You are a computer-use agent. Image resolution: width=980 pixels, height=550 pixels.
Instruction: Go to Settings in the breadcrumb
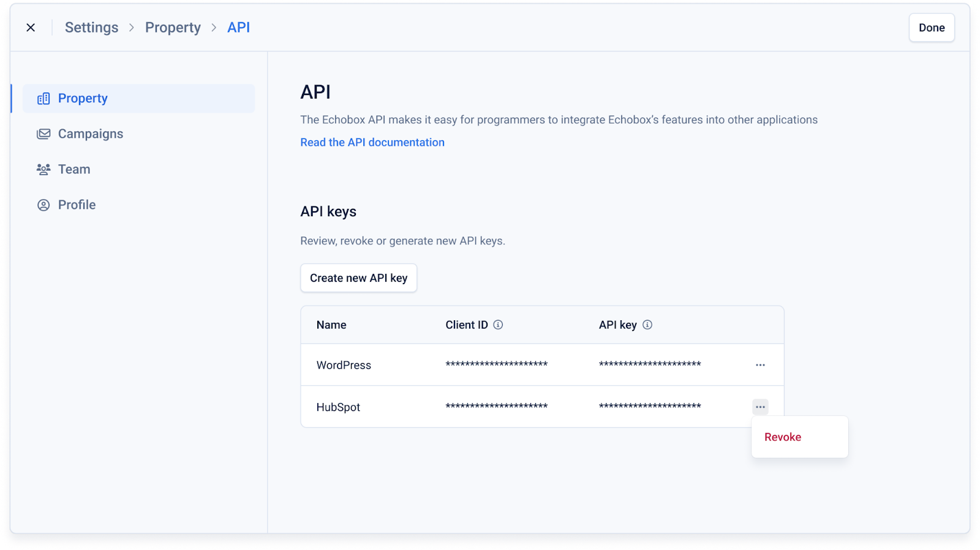click(91, 28)
